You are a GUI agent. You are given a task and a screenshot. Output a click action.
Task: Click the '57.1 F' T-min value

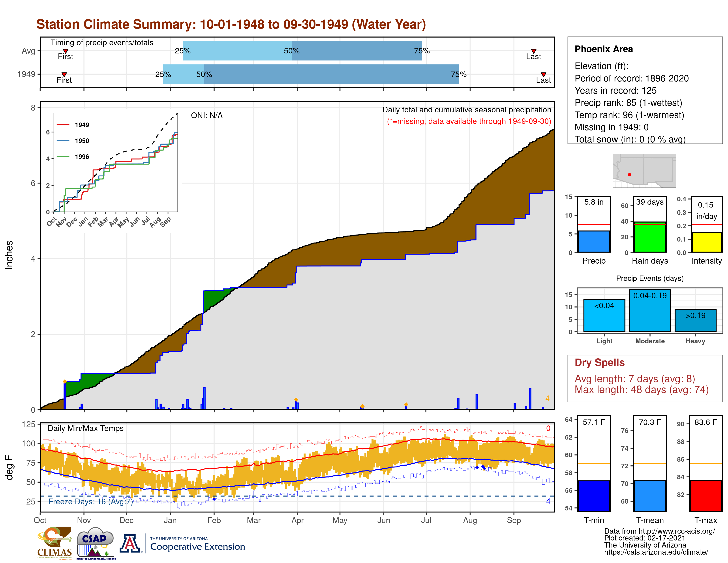pyautogui.click(x=594, y=422)
